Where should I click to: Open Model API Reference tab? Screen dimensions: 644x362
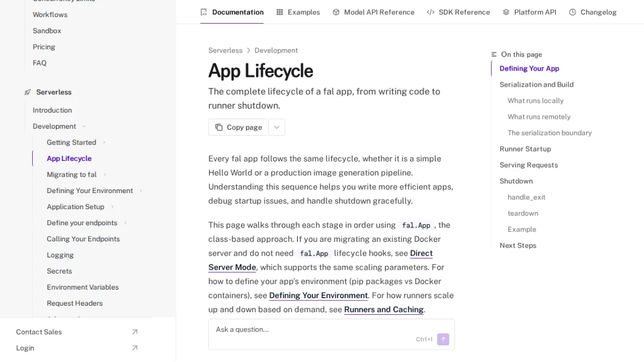[x=374, y=12]
